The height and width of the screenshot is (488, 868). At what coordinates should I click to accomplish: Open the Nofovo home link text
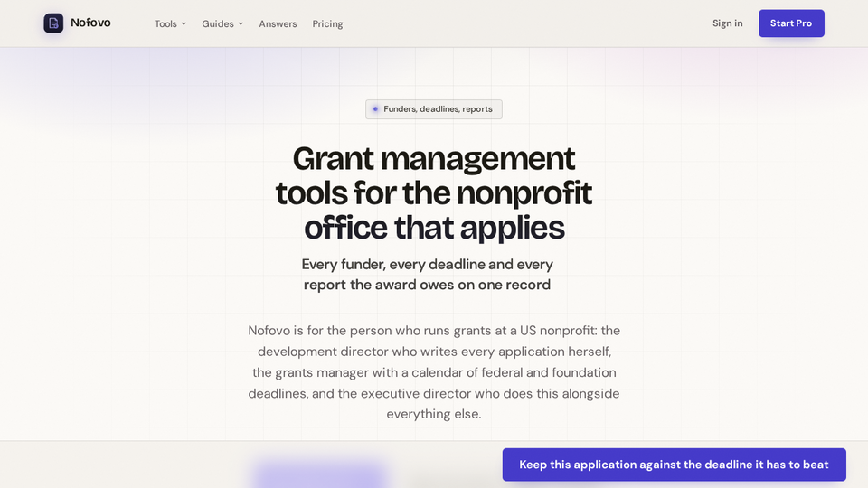click(x=90, y=23)
